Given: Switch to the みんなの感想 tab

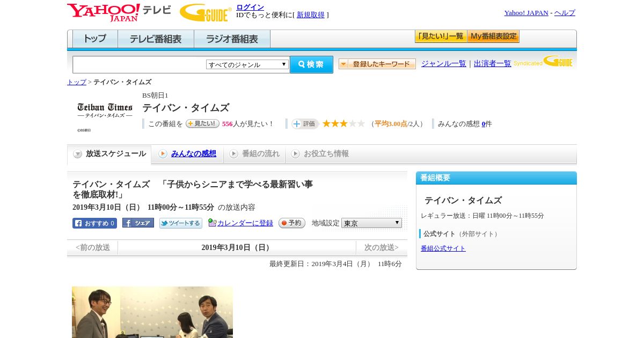Looking at the screenshot, I should [188, 154].
